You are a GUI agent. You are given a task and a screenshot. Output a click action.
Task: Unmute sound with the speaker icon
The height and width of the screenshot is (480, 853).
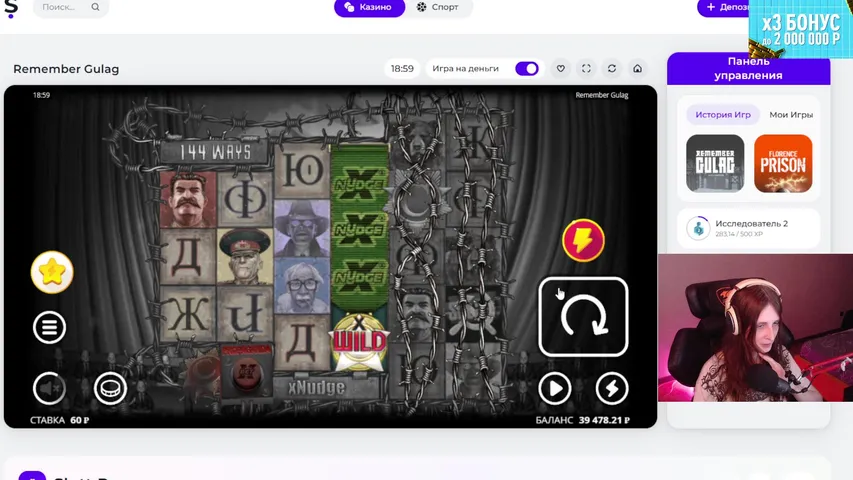[49, 388]
